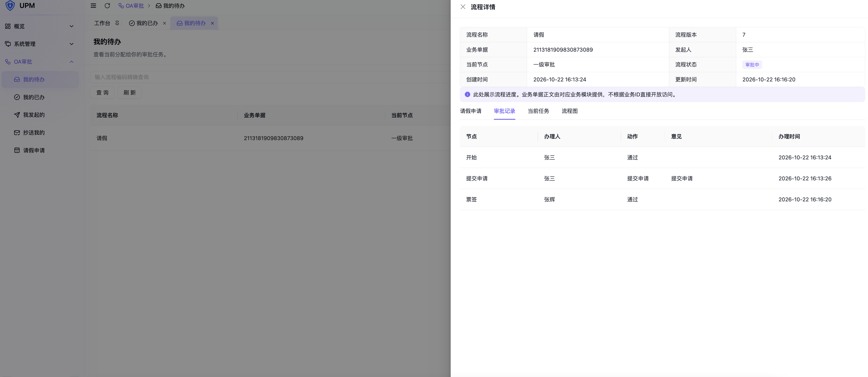
Task: Click handler 张辉 in the approval records
Action: pos(549,200)
